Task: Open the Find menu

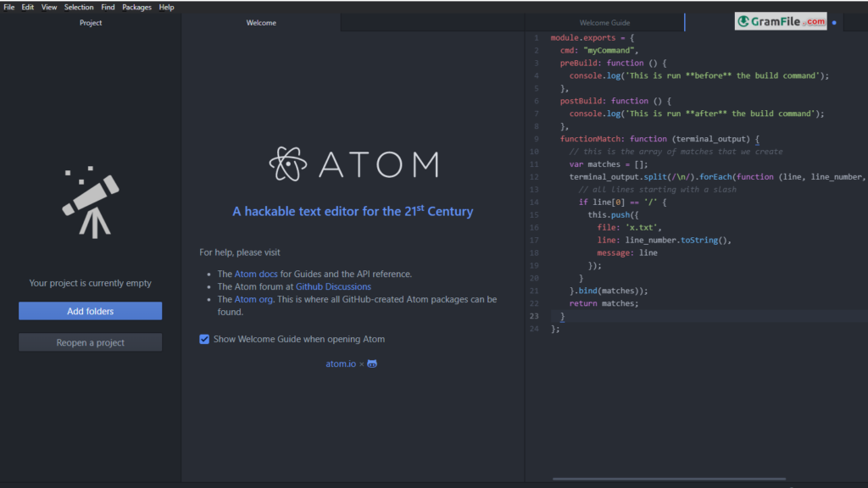Action: pyautogui.click(x=108, y=7)
